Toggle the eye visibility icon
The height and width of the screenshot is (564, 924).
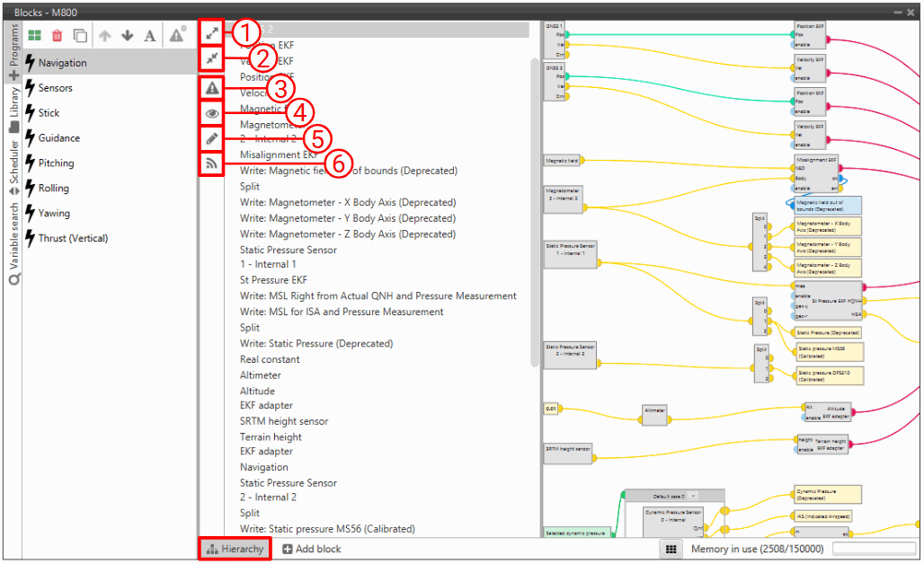point(212,113)
